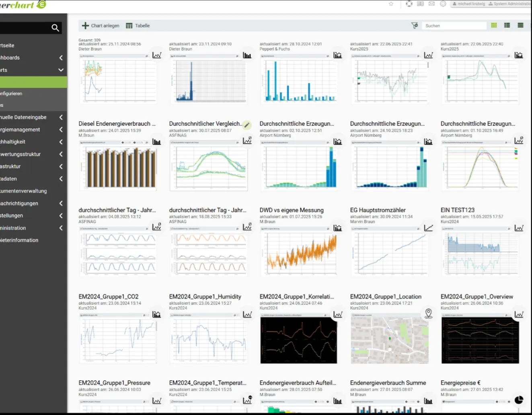Click chart icon of Pepperl & Fuchs card
Viewport: 532px width, 415px height.
point(338,55)
